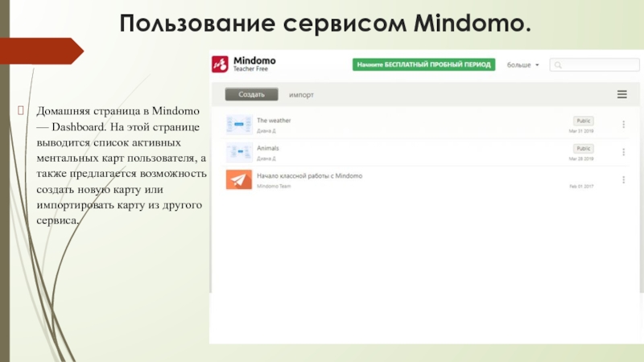This screenshot has height=362, width=644.
Task: Select the Animals map title
Action: point(268,148)
